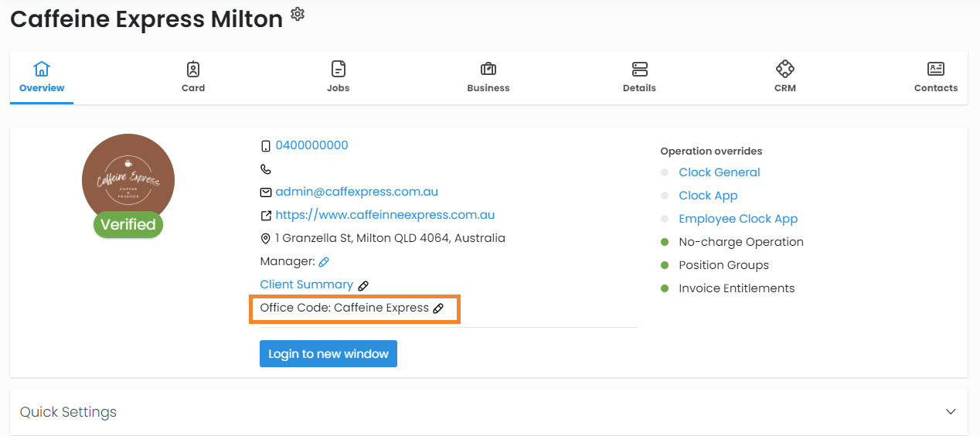Click the external link icon beside the website URL

click(266, 216)
